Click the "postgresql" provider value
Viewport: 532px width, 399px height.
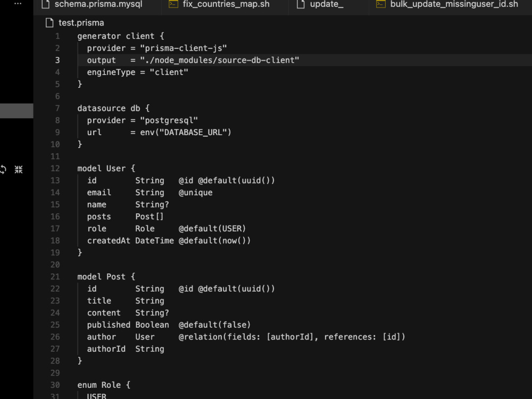point(169,120)
